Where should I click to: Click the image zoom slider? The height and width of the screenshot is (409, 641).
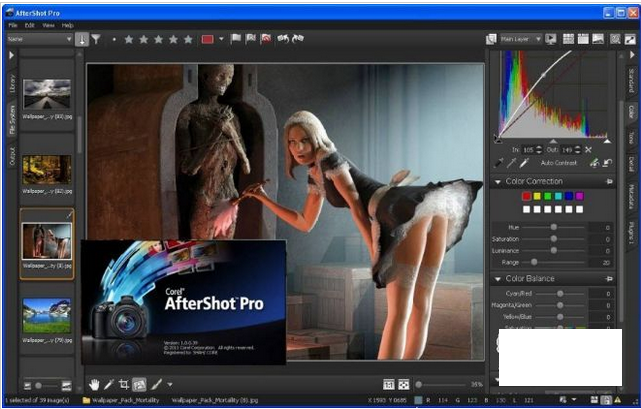point(442,384)
